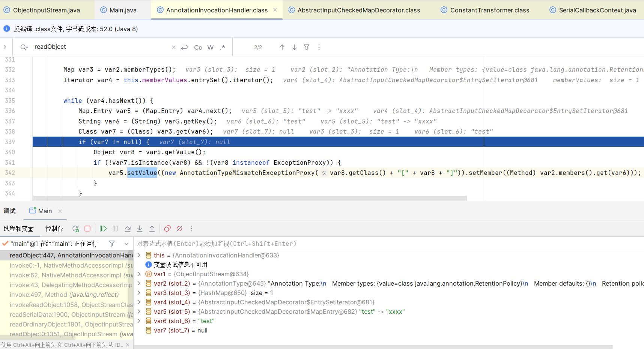Click the new line search icon
This screenshot has width=644, height=349.
[184, 47]
